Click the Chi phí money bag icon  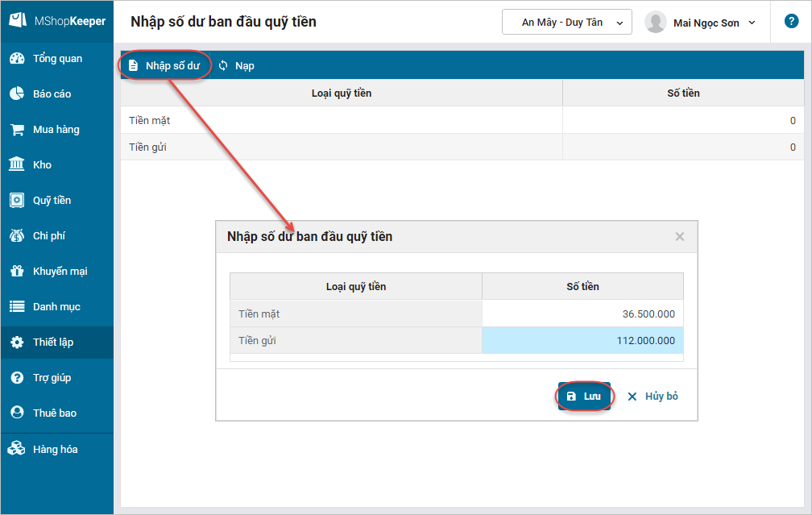(17, 235)
